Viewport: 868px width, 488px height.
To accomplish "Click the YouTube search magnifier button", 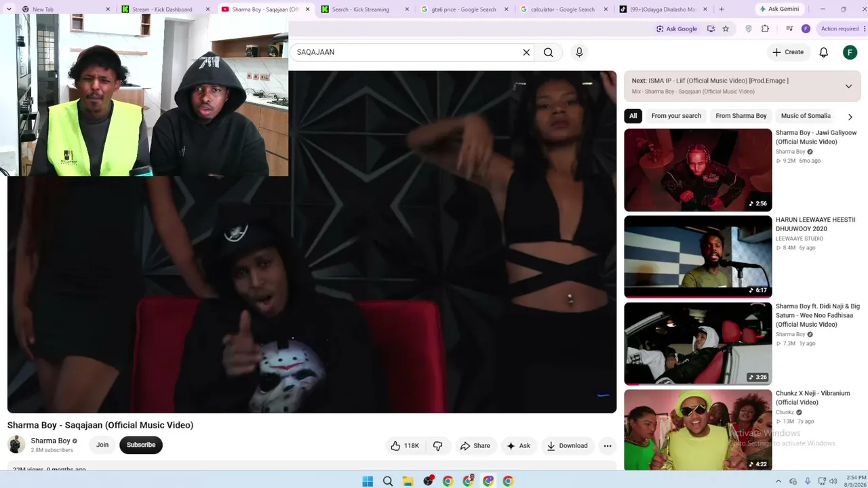I will (548, 52).
